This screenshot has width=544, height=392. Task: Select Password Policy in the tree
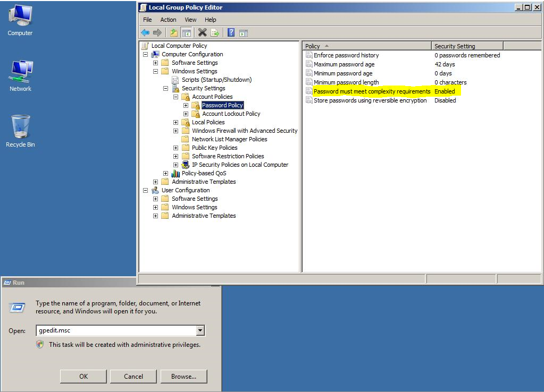(222, 105)
